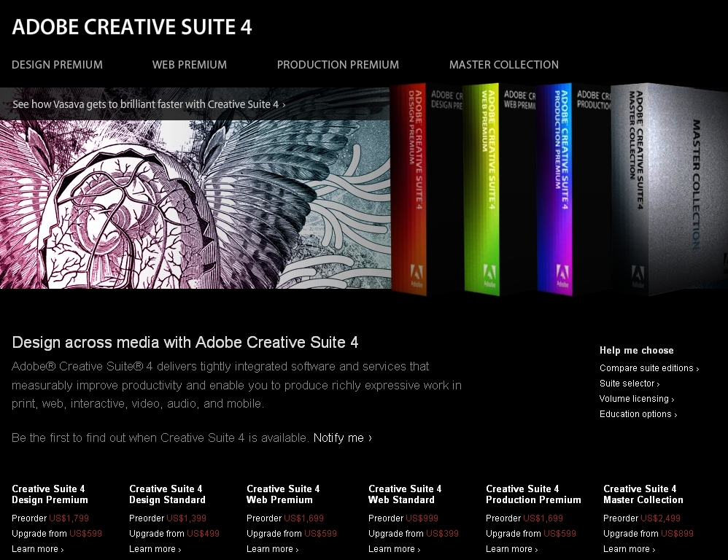The image size is (728, 560).
Task: Open the Web Premium tab
Action: [190, 65]
